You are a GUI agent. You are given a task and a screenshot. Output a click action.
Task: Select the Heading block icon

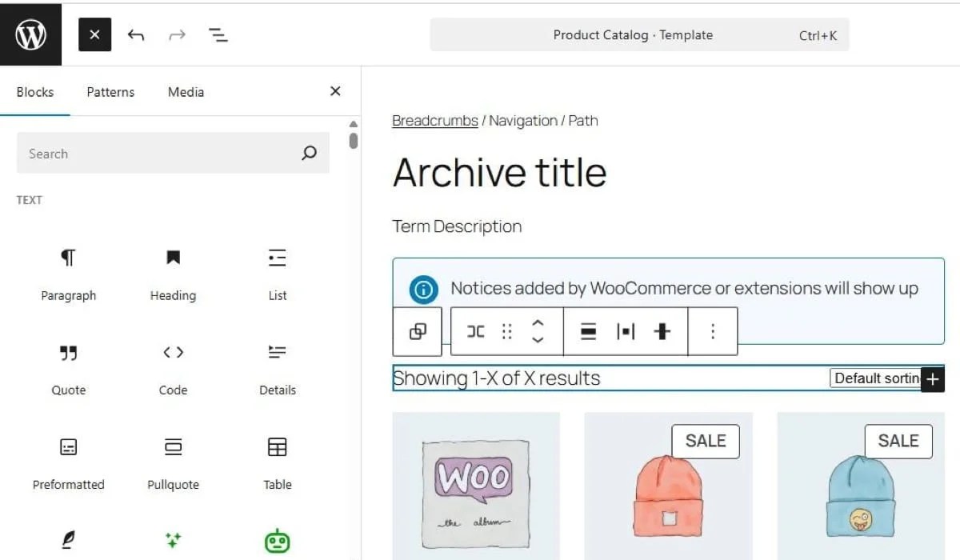172,258
